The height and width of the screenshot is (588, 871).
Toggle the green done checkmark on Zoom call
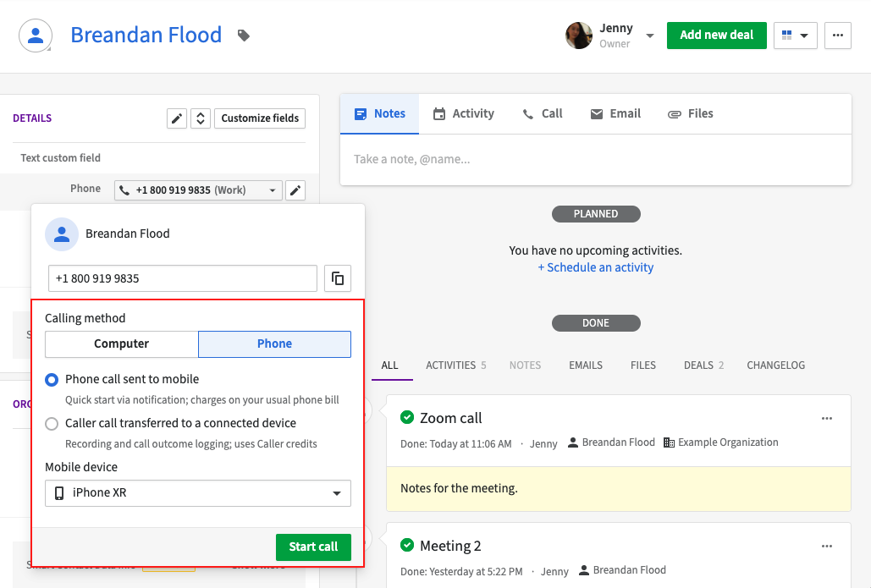coord(407,417)
